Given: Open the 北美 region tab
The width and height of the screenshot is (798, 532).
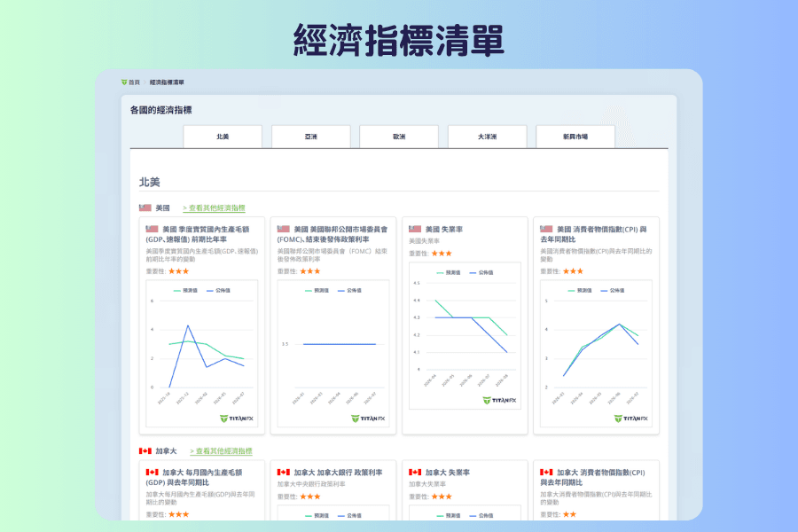Looking at the screenshot, I should point(223,137).
